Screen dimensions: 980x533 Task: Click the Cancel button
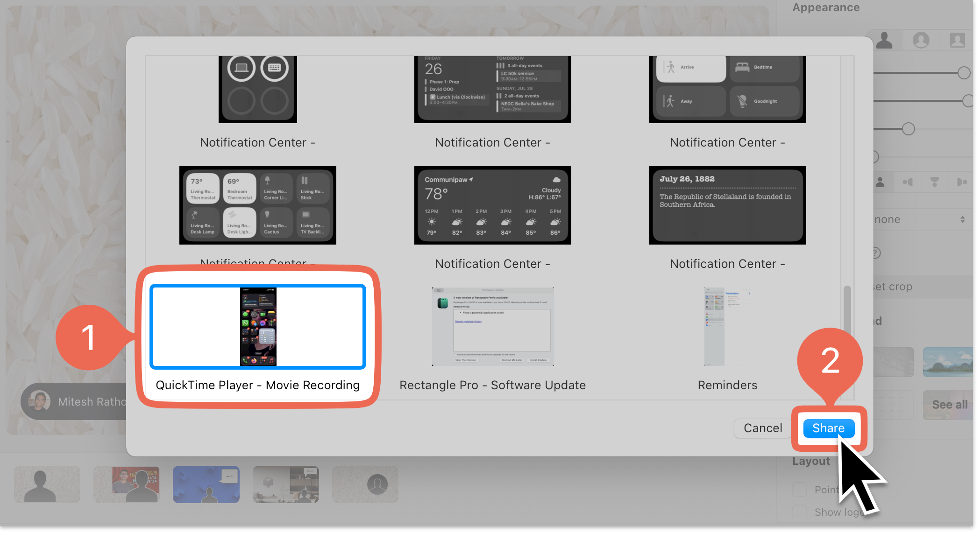tap(762, 429)
